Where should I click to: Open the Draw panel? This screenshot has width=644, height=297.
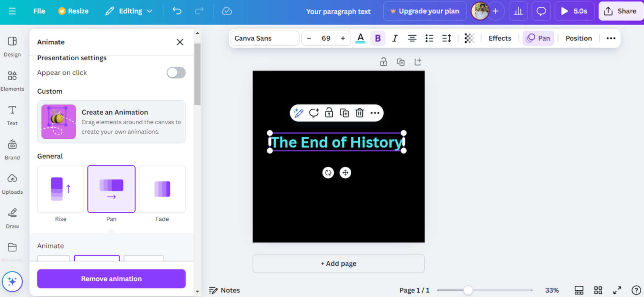coord(12,217)
